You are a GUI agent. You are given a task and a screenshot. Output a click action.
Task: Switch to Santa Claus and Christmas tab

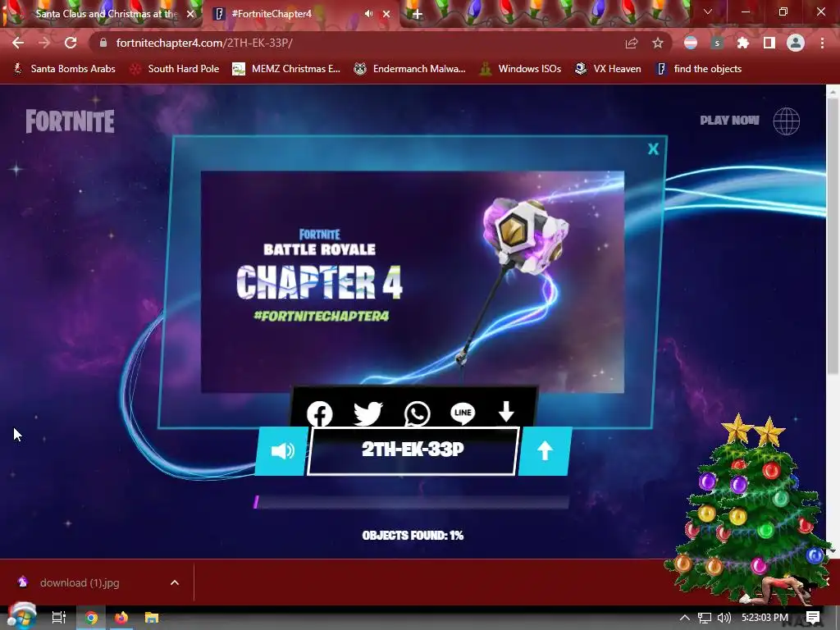point(106,14)
